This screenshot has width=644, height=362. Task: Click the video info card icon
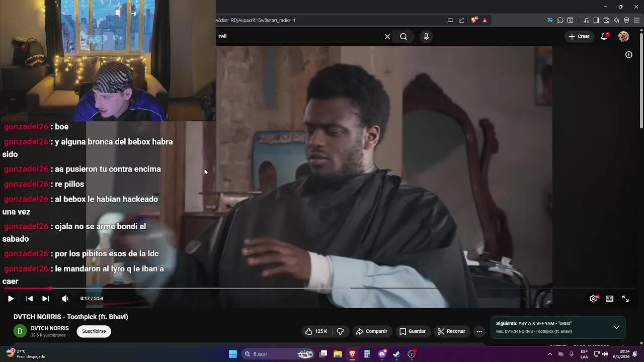click(x=629, y=55)
